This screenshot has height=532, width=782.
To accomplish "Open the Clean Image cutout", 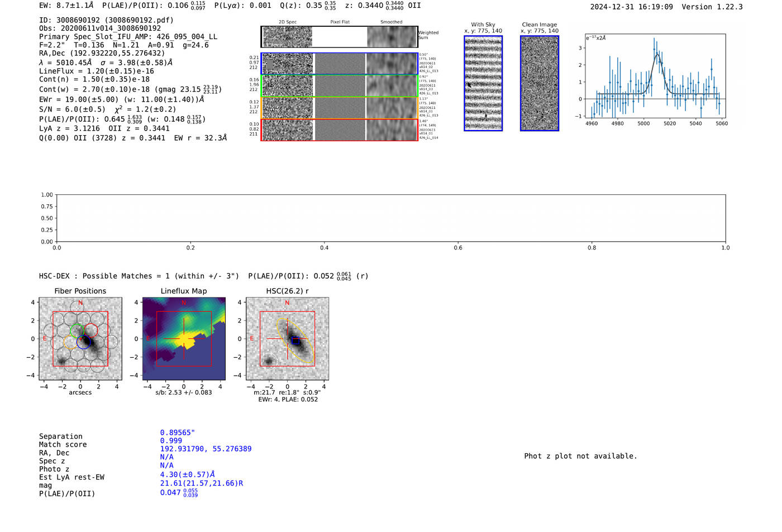I will [x=540, y=83].
